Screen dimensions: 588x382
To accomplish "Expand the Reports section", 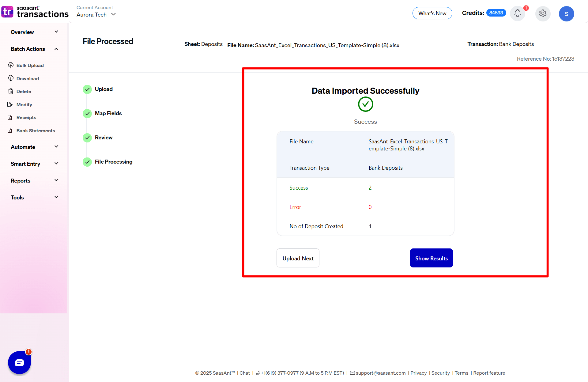I will pyautogui.click(x=34, y=180).
